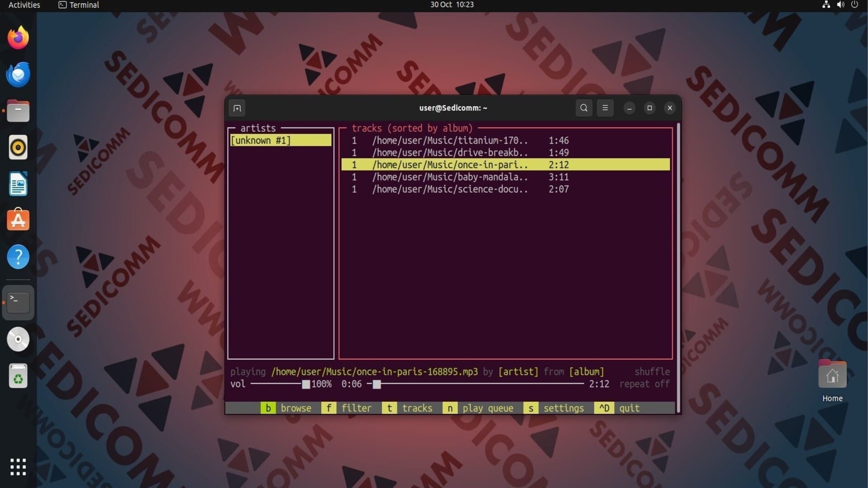
Task: Toggle the shuffle option
Action: coord(652,371)
